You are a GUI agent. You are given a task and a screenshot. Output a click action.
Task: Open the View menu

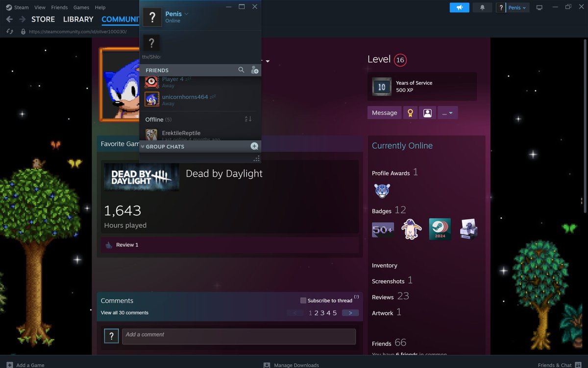[40, 7]
